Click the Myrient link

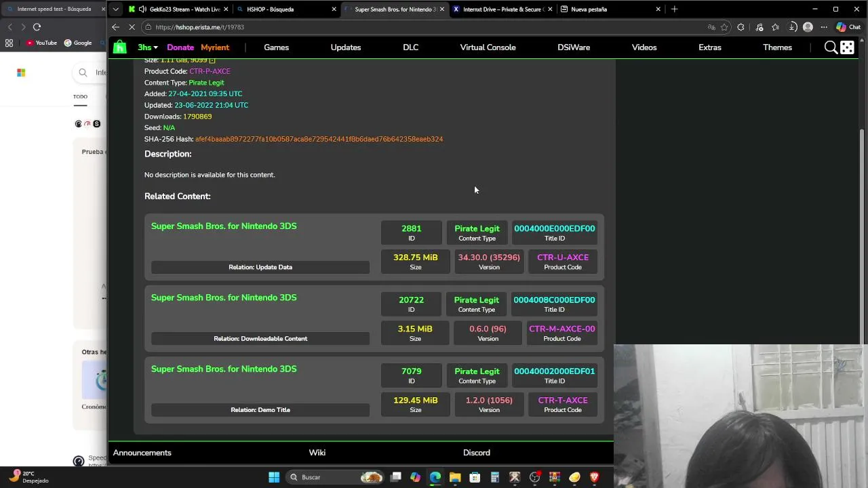coord(215,47)
